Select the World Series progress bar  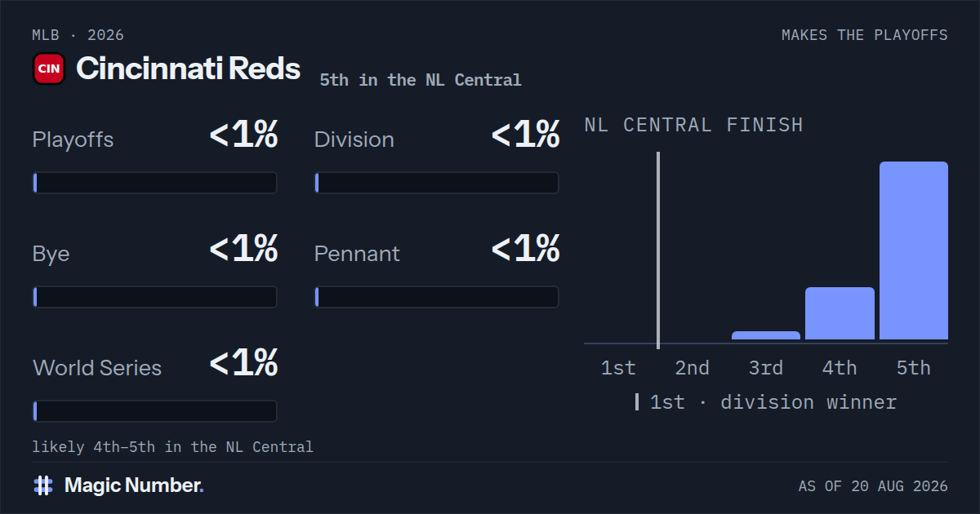(155, 411)
